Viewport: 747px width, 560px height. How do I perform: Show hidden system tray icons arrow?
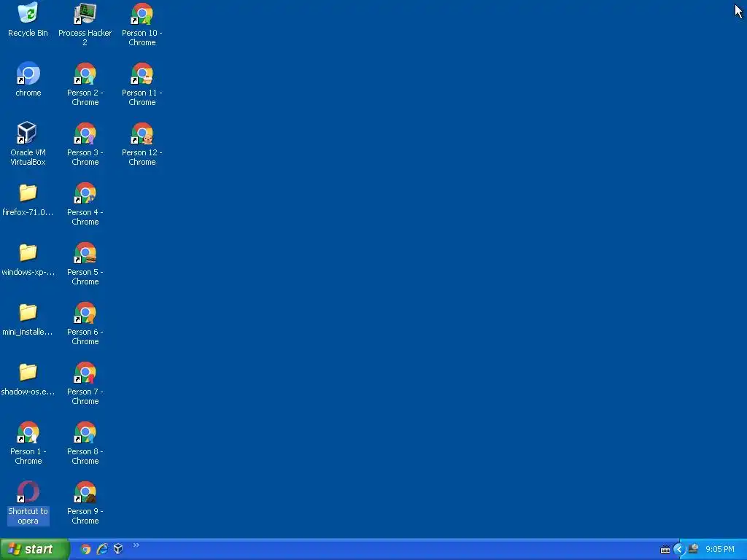coord(679,550)
